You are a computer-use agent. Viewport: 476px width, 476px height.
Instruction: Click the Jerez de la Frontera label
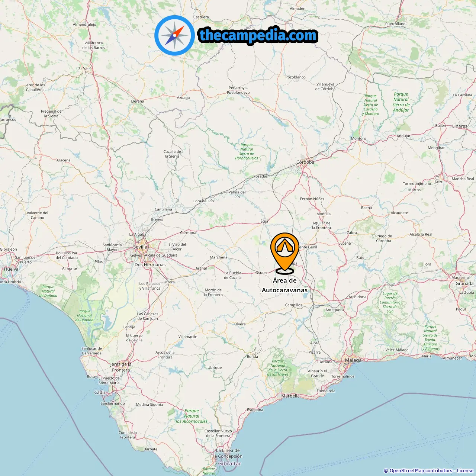click(x=121, y=367)
